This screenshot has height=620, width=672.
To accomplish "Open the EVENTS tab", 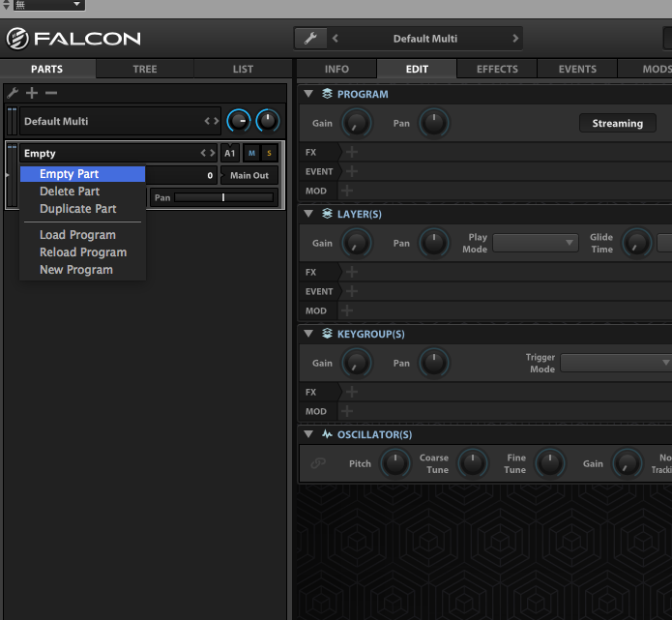I will [x=577, y=69].
